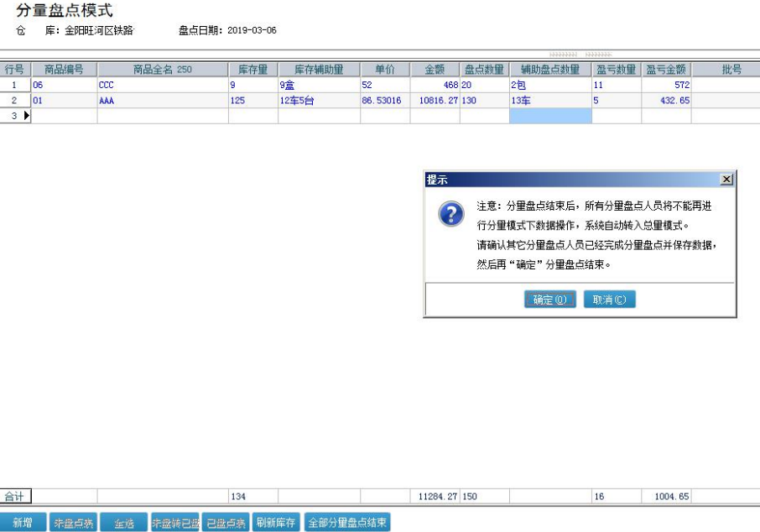Click 未盘转已盘 button

pos(175,523)
